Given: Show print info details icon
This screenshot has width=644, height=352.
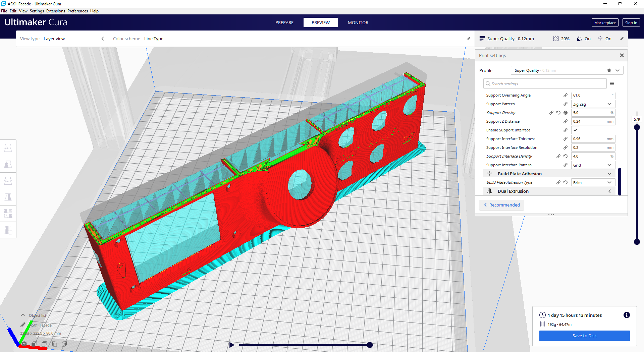Looking at the screenshot, I should point(627,315).
